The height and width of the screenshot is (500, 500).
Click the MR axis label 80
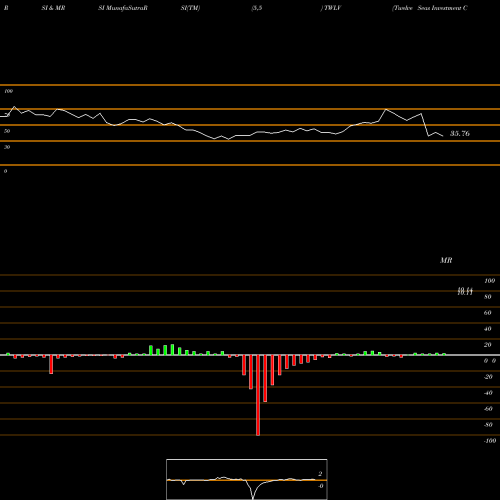(488, 297)
